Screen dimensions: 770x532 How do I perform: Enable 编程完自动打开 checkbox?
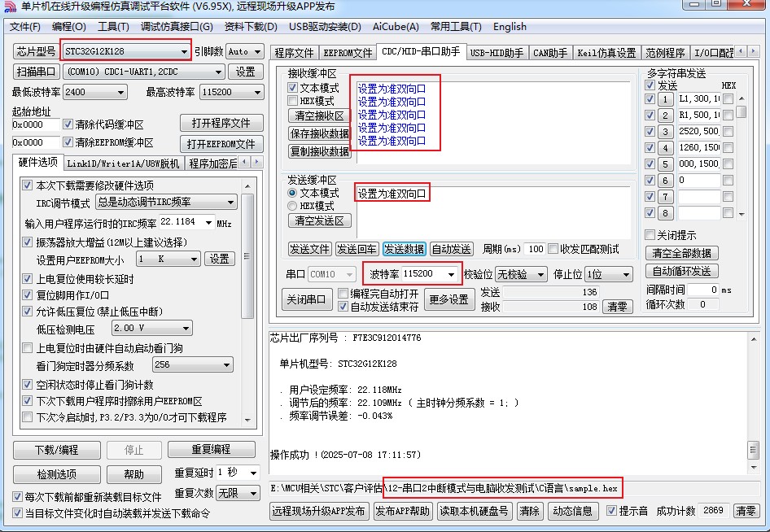(x=343, y=294)
